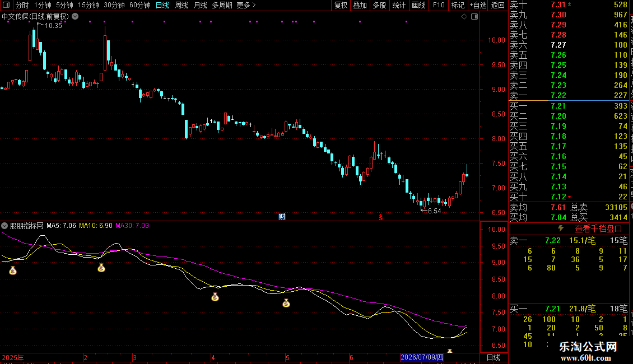Click the 卖五 price 7.26 row

pos(569,55)
